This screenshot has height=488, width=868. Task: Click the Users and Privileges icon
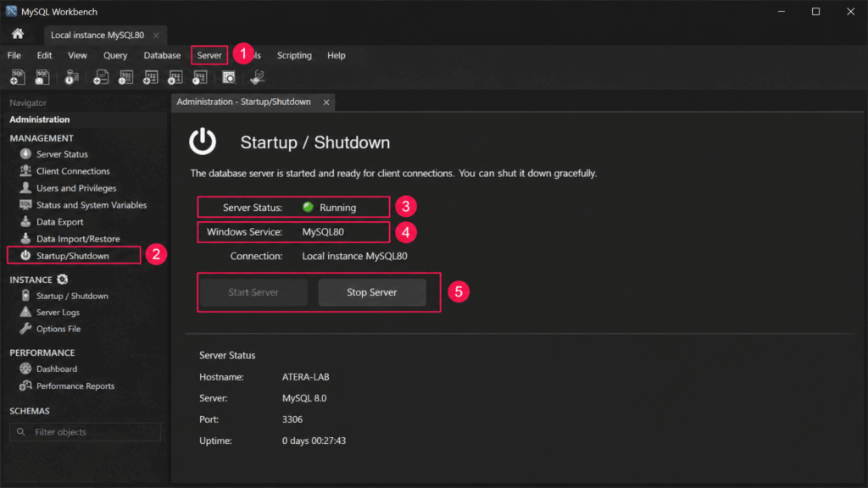click(25, 187)
